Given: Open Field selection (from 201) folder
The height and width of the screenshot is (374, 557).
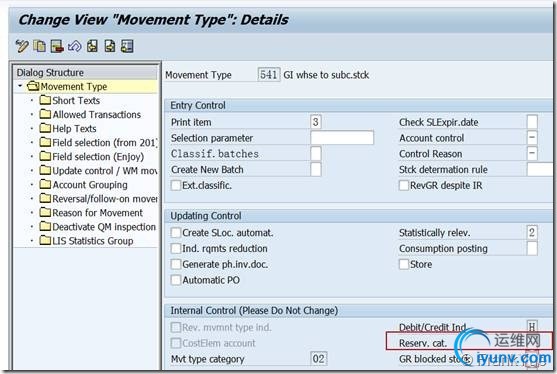Looking at the screenshot, I should pyautogui.click(x=98, y=142).
